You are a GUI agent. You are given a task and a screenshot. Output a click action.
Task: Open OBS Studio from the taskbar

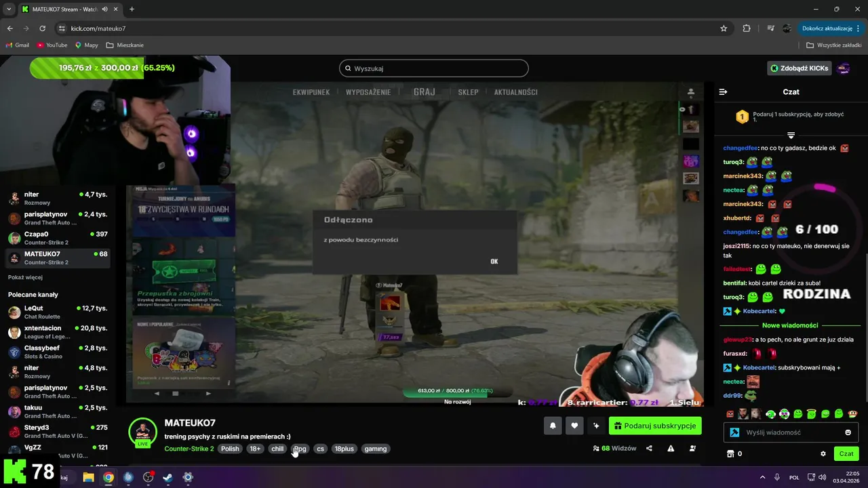coord(149,477)
